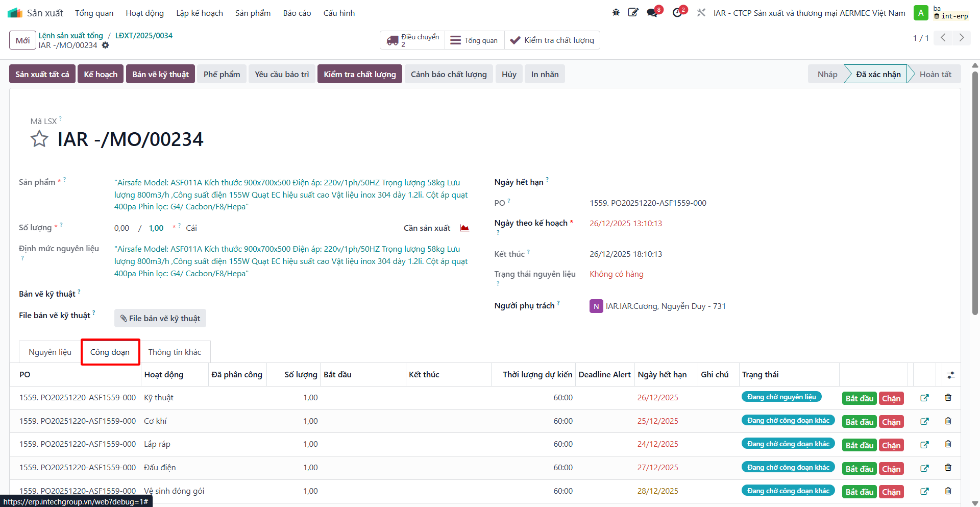
Task: Follow the LĐXT/2025/0034 breadcrumb link
Action: tap(144, 35)
